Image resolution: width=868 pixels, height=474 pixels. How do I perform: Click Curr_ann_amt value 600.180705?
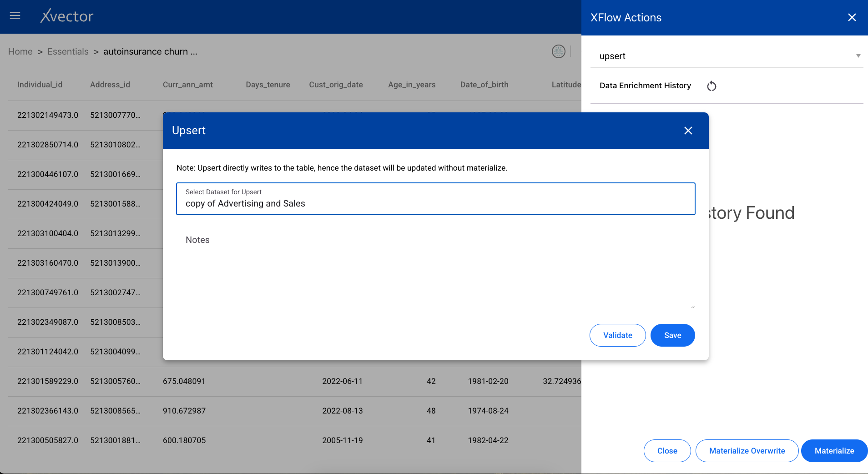(x=184, y=440)
